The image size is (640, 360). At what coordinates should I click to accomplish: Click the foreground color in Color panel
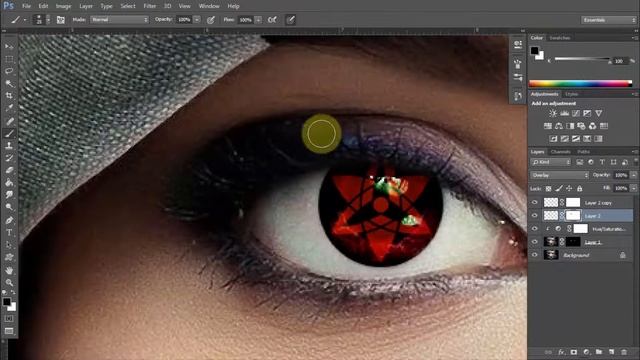click(x=534, y=51)
